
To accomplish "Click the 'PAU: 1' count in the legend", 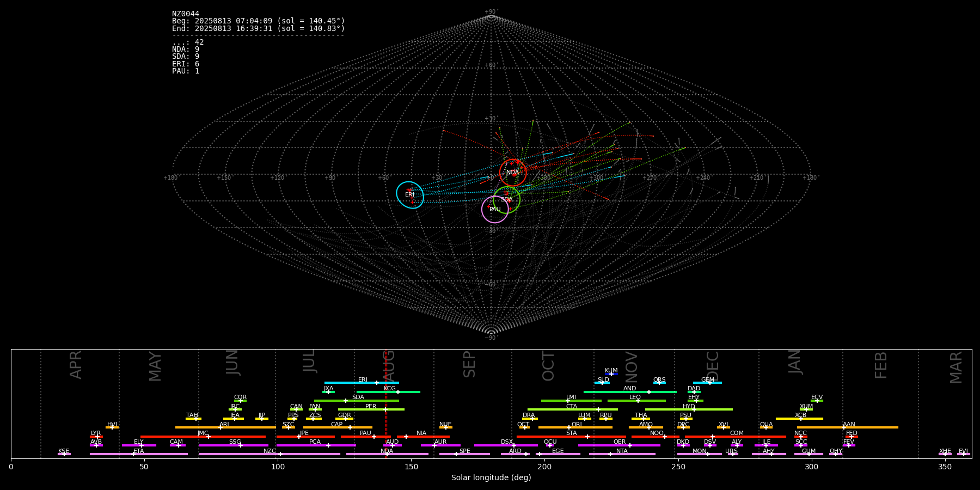I will (x=186, y=71).
